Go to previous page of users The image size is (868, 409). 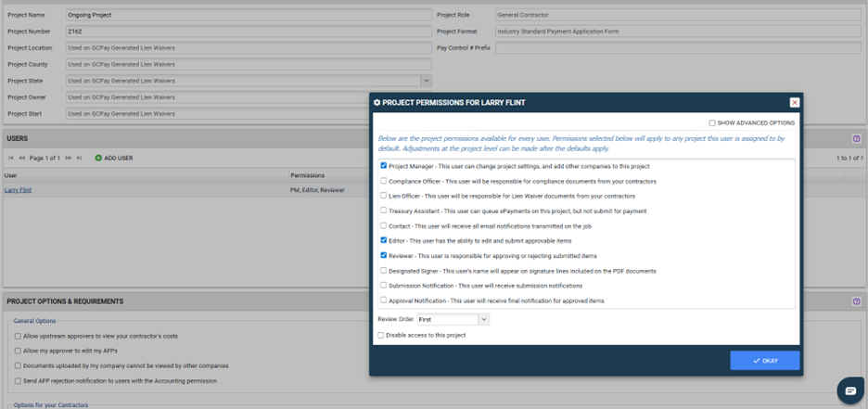[22, 158]
